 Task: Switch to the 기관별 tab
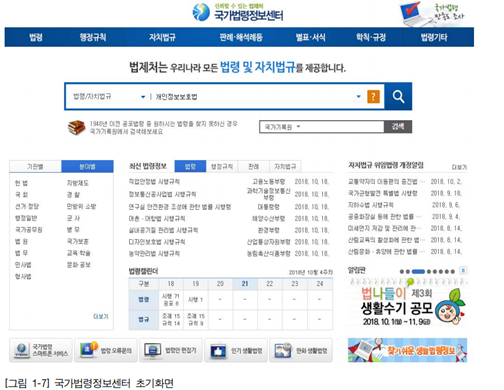point(35,166)
